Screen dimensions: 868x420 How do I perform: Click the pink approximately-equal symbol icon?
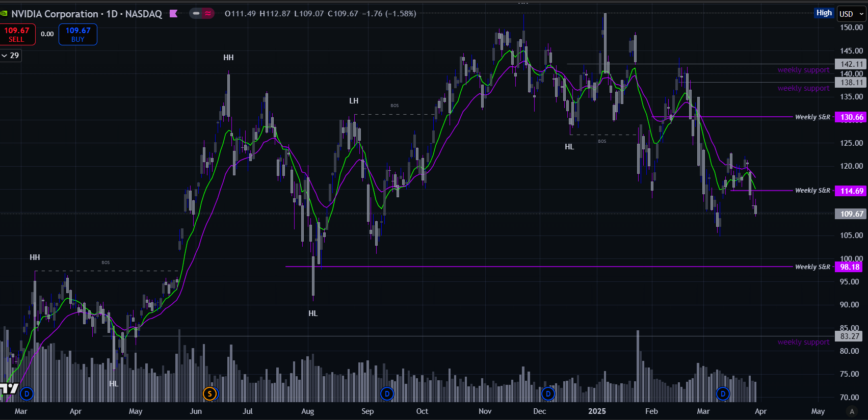click(x=208, y=14)
